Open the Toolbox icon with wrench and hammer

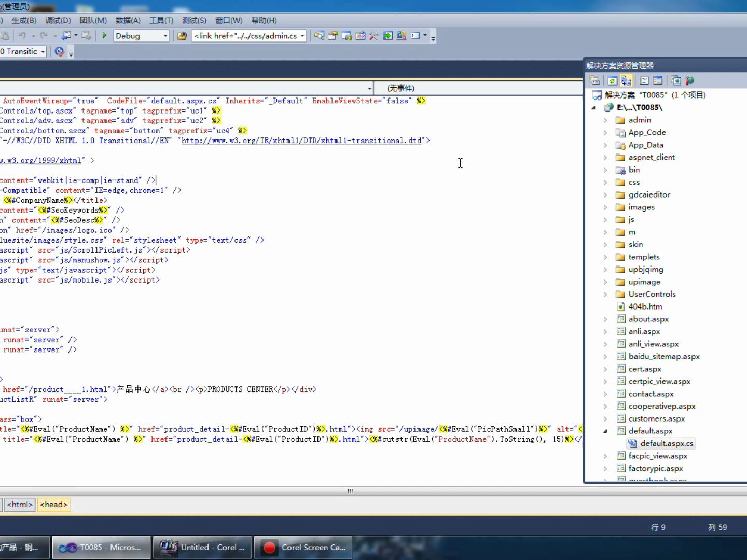374,36
